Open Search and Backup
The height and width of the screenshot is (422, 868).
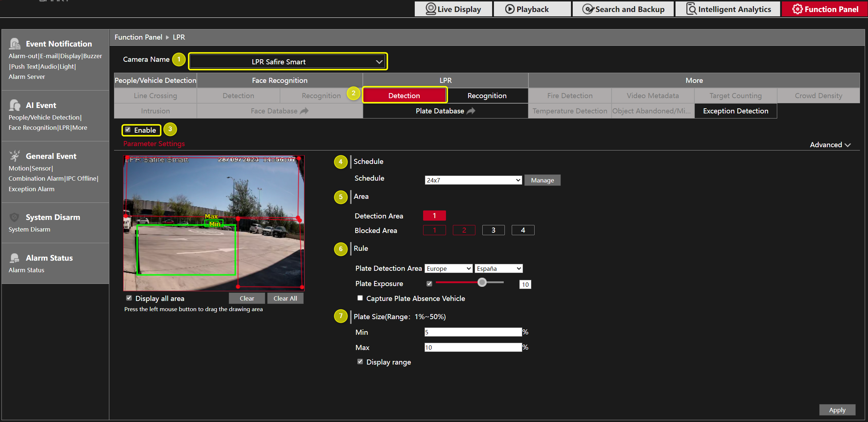tap(587, 9)
